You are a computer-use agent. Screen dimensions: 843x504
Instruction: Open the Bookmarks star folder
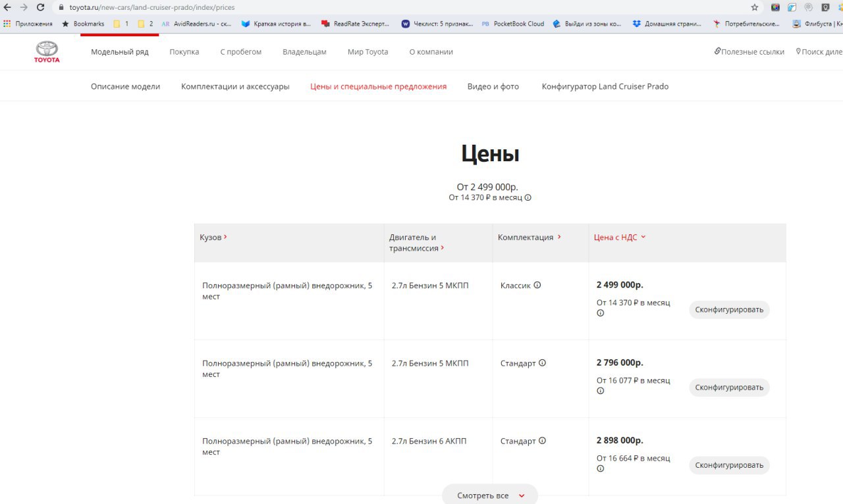(83, 24)
